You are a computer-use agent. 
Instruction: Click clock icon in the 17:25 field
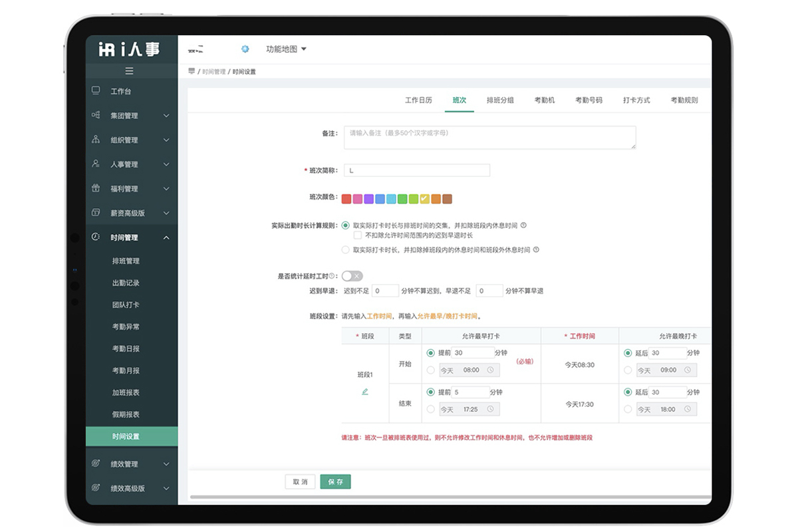[491, 409]
